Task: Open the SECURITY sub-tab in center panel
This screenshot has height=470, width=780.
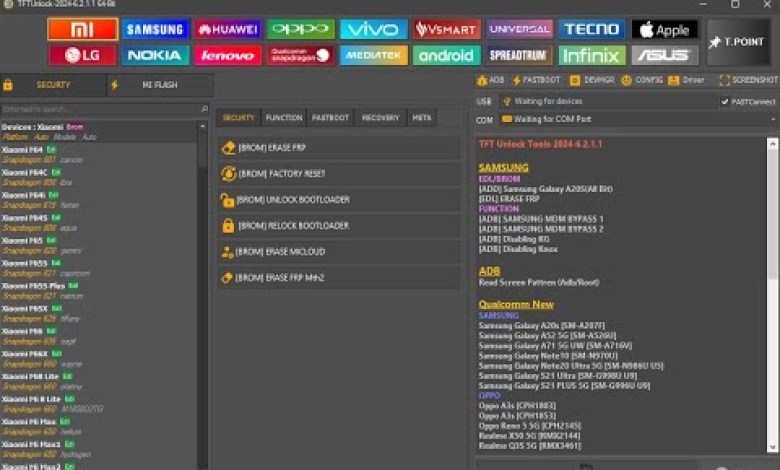Action: click(238, 118)
